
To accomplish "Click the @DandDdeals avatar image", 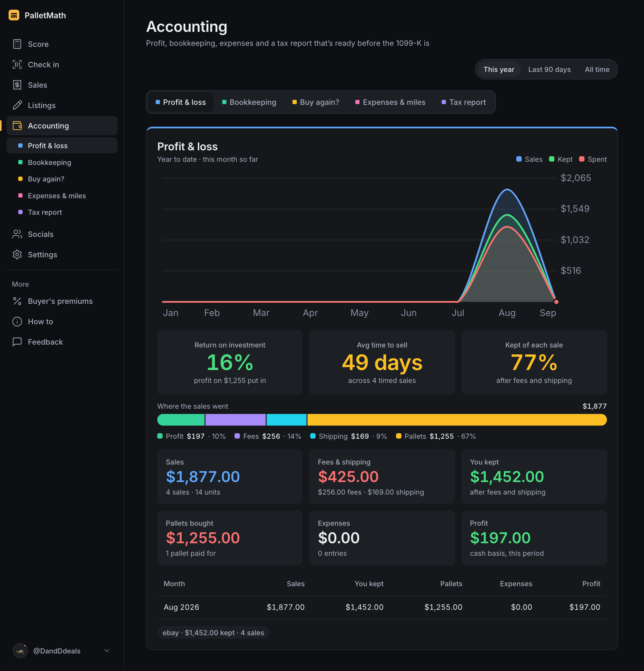I will [20, 651].
